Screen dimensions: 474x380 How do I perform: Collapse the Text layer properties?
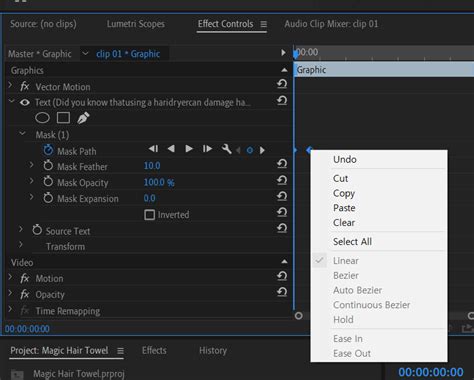point(12,101)
